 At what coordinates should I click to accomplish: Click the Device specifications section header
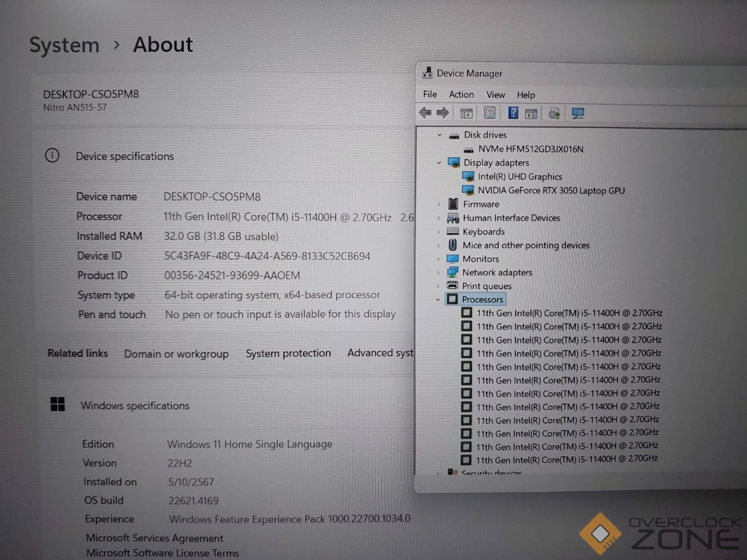point(125,156)
